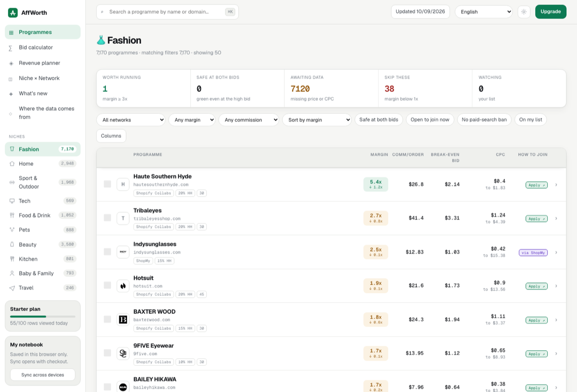The image size is (577, 392).
Task: Click the Beauty bottle icon
Action: (x=12, y=245)
